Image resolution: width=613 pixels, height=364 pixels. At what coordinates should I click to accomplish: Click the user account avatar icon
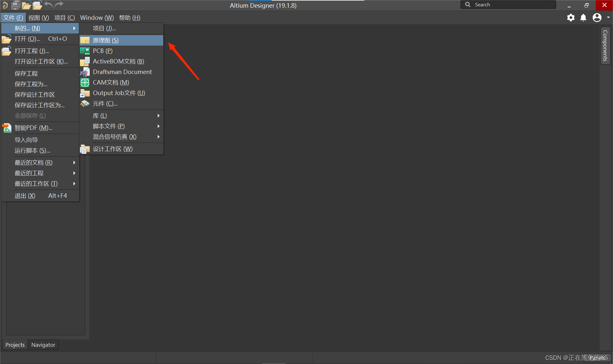597,18
